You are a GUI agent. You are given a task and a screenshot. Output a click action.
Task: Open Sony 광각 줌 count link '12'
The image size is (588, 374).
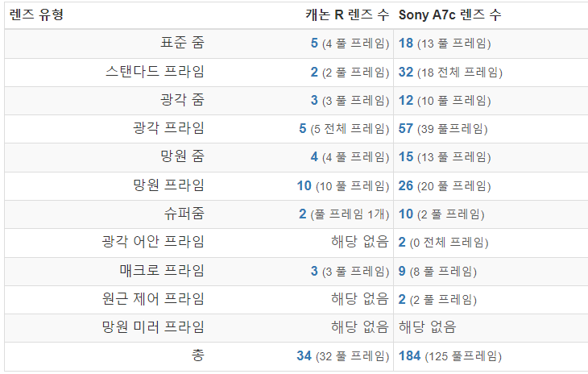coord(406,101)
